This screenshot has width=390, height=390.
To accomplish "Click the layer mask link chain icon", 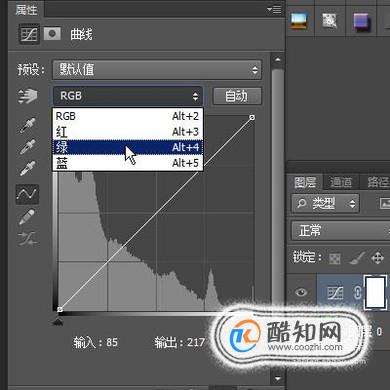I will 358,293.
